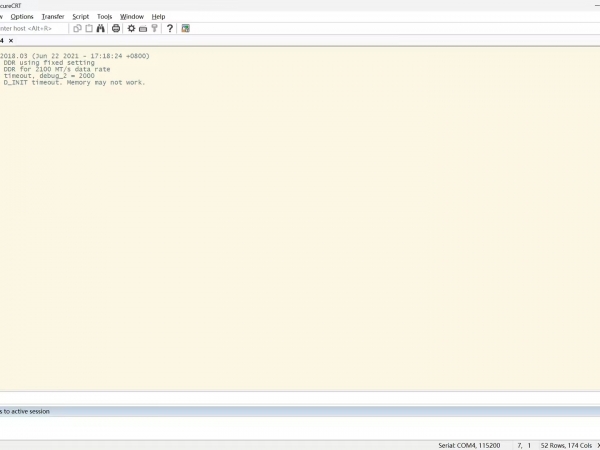Open Find using the binoculars icon
Image resolution: width=600 pixels, height=450 pixels.
[x=101, y=28]
